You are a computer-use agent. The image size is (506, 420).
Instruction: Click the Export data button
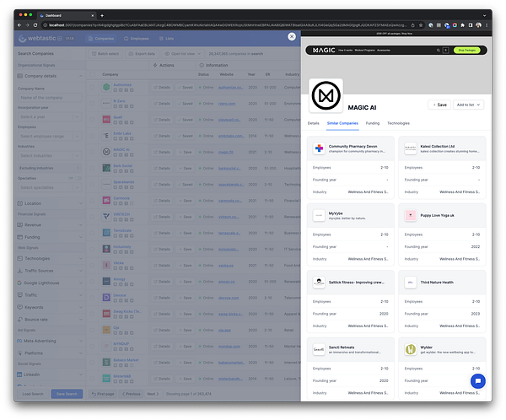(x=142, y=54)
